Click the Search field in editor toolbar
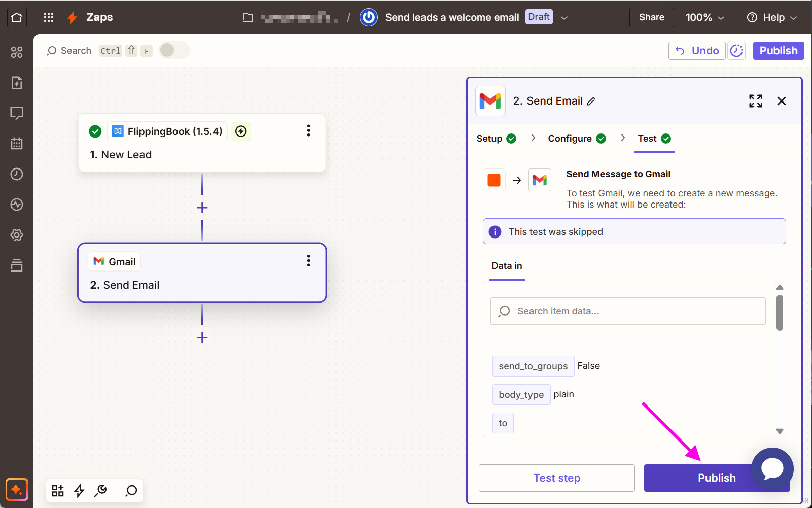The height and width of the screenshot is (508, 812). point(69,51)
